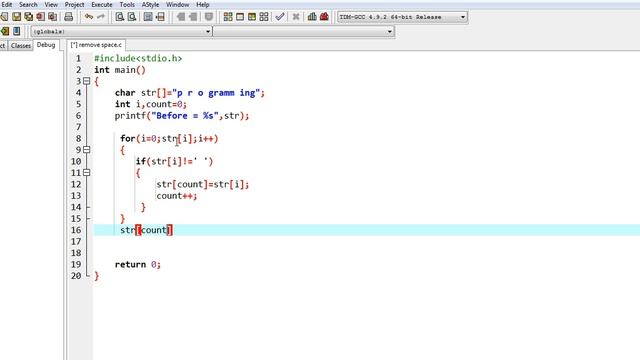The image size is (640, 360).
Task: Switch to the Classes tab
Action: coord(21,46)
